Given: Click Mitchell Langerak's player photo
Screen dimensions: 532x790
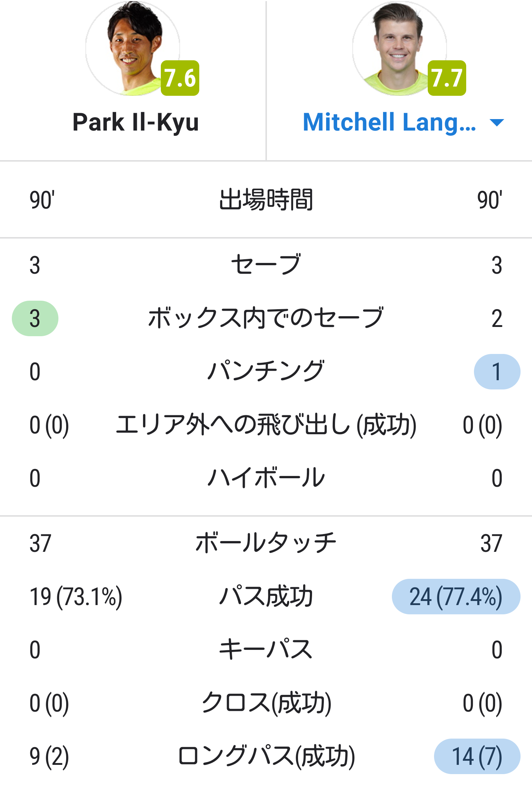Looking at the screenshot, I should point(399,48).
